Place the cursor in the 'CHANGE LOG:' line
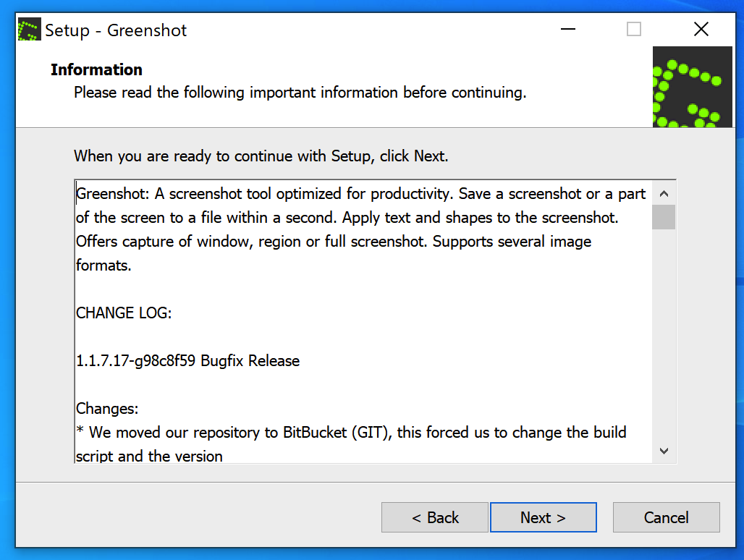744x560 pixels. click(124, 313)
